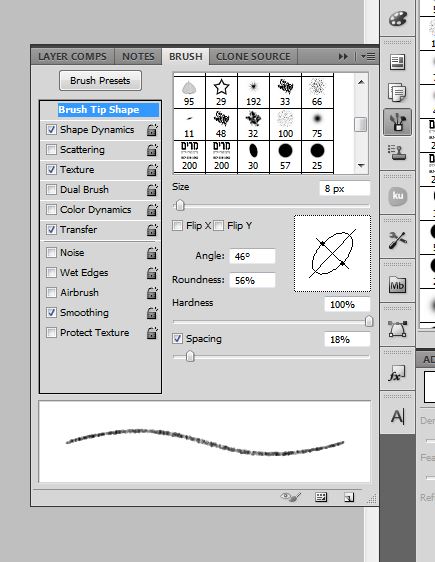
Task: Switch to the Layer Comps tab
Action: click(x=73, y=57)
